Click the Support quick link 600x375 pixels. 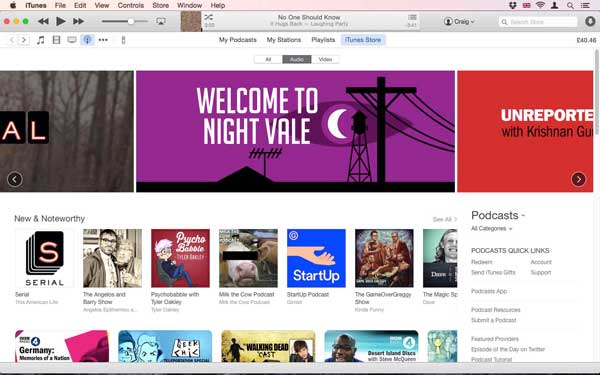click(x=541, y=272)
